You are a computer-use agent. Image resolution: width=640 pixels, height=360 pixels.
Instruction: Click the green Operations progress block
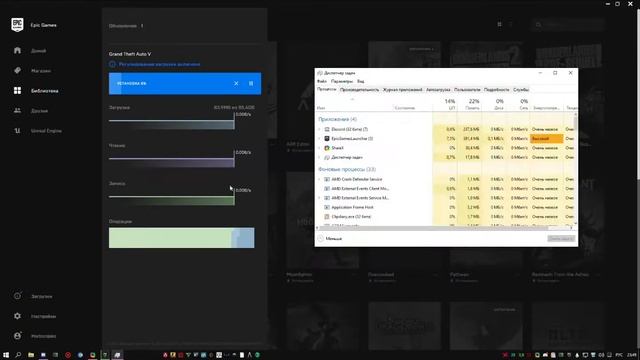tap(170, 238)
